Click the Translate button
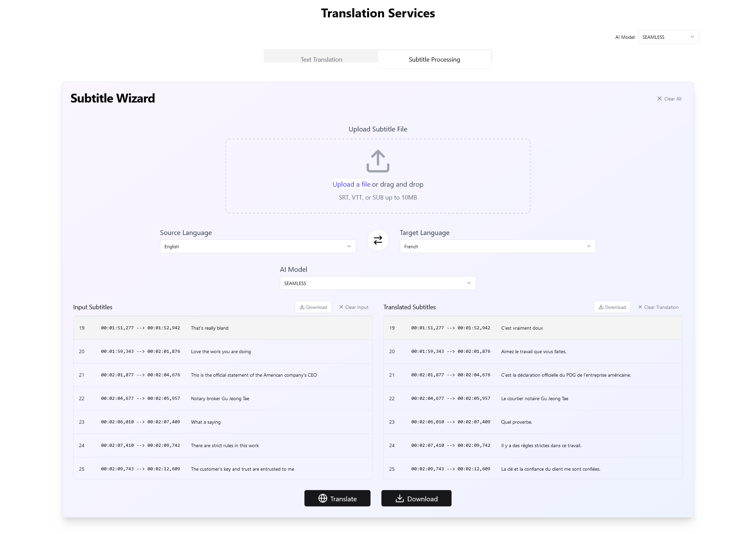The image size is (756, 534). (337, 498)
